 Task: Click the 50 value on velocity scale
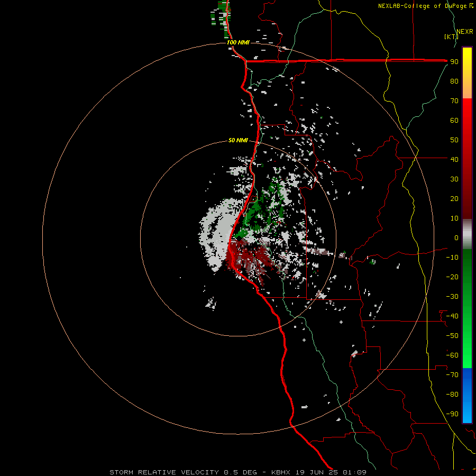pyautogui.click(x=454, y=140)
